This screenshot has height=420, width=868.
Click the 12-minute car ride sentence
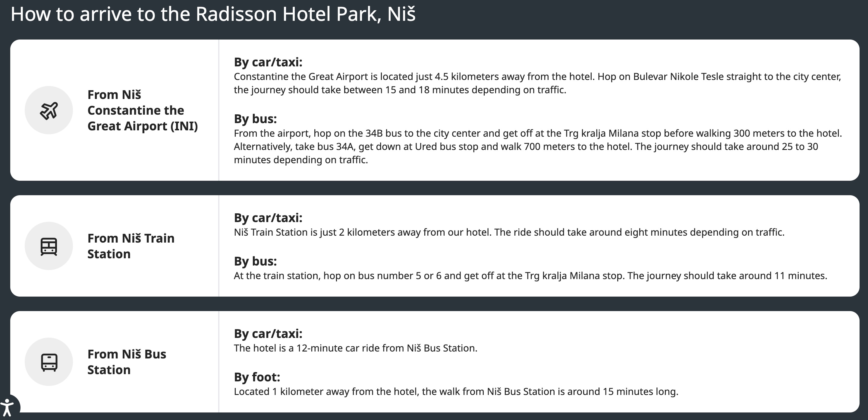coord(355,348)
